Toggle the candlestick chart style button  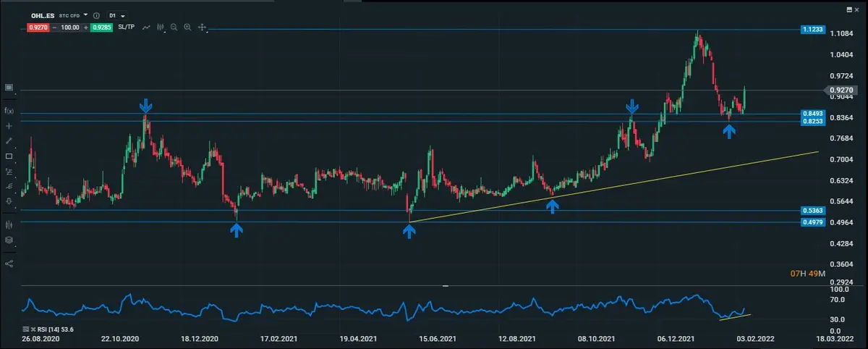pos(161,28)
